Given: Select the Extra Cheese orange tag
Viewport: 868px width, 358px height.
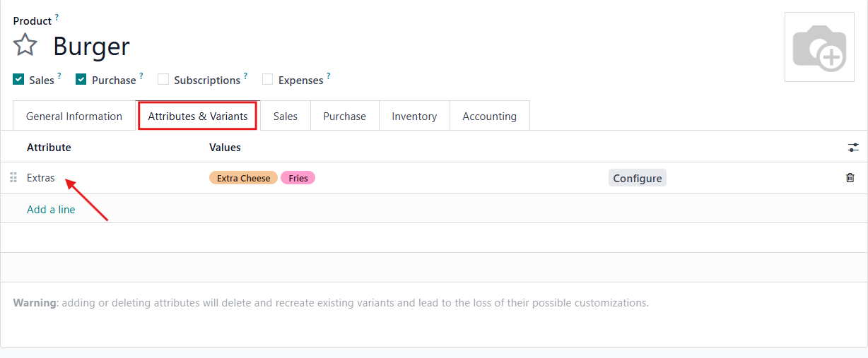Looking at the screenshot, I should [x=243, y=178].
